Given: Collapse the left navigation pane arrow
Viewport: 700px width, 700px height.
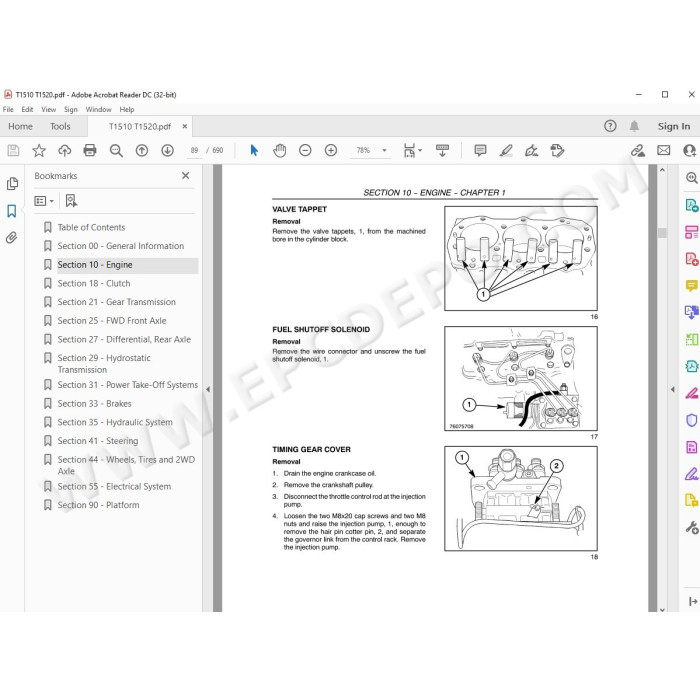Looking at the screenshot, I should pos(208,389).
